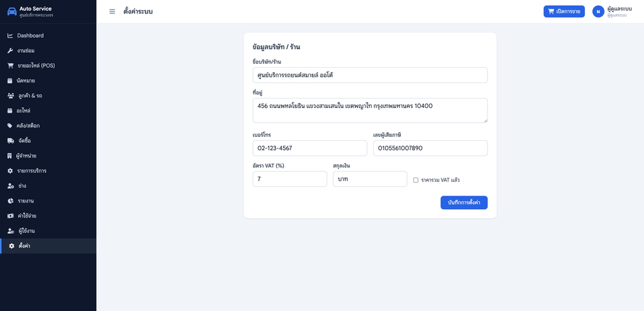
Task: Focus the เบอร์โทร field
Action: [x=310, y=148]
